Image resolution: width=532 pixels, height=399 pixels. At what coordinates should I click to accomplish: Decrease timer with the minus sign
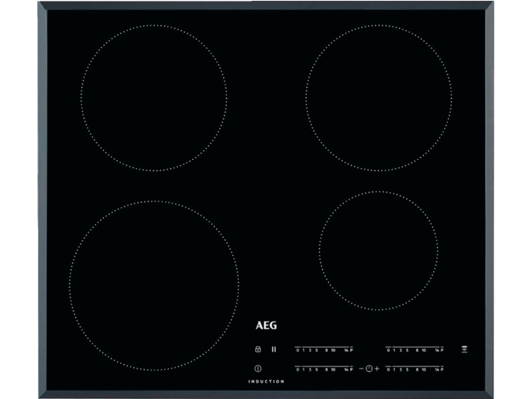[361, 369]
